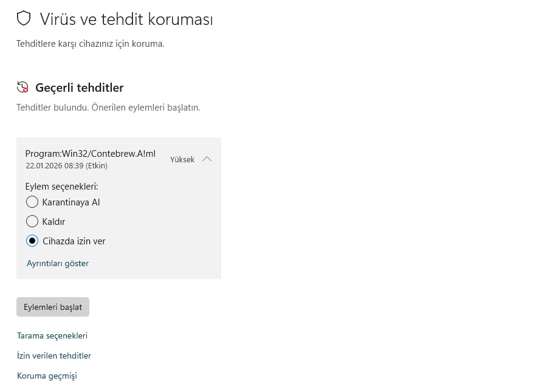
Task: Select the Cihazda izin ver radio button
Action: (x=32, y=241)
